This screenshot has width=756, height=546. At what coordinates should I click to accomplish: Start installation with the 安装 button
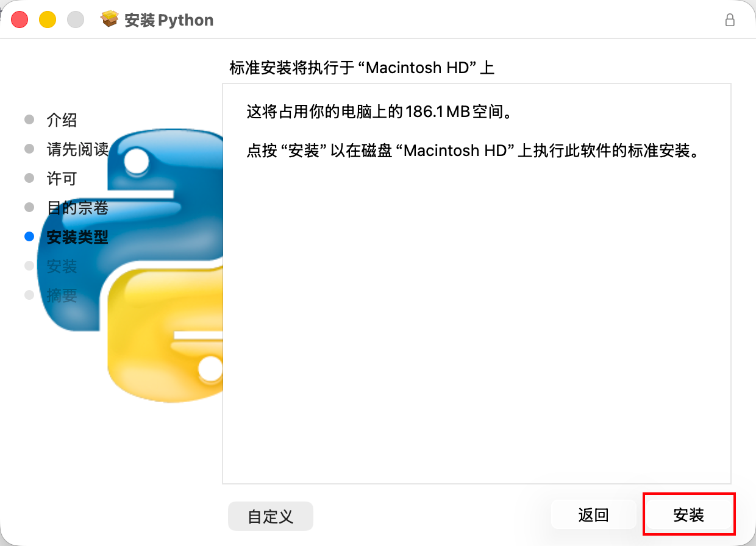[x=689, y=516]
